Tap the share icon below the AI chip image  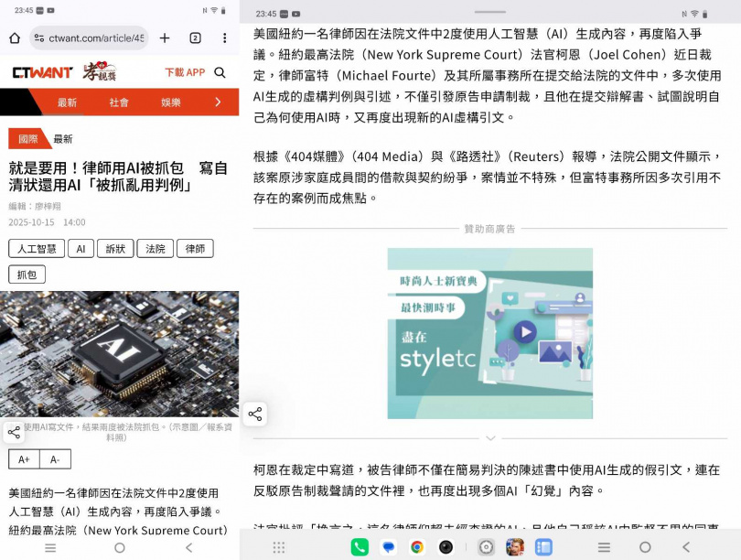coord(14,431)
